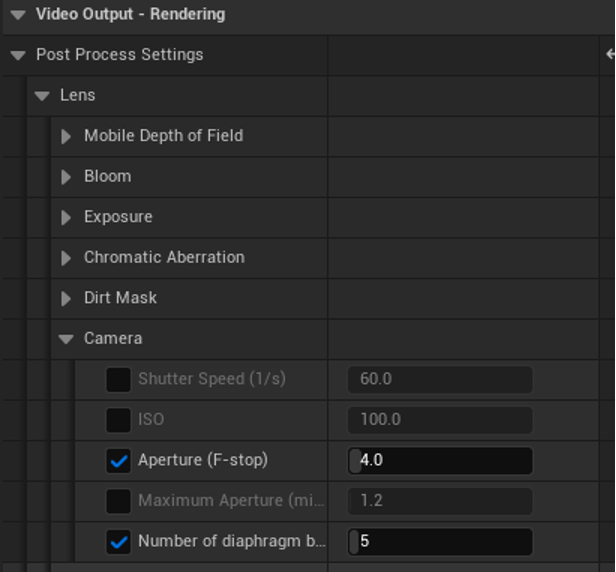Image resolution: width=616 pixels, height=572 pixels.
Task: Expand the Chromatic Aberration section
Action: click(x=66, y=258)
